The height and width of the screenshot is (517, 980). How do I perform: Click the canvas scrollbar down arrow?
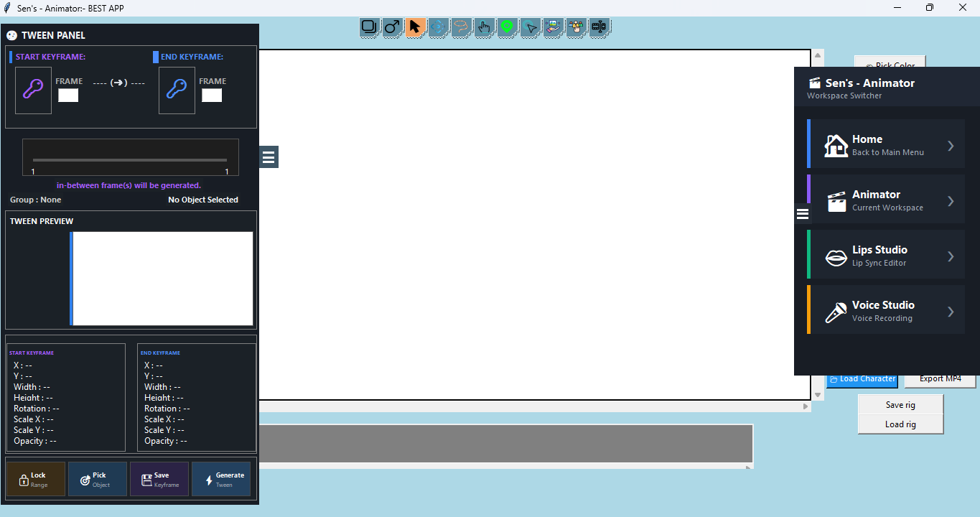(x=817, y=395)
